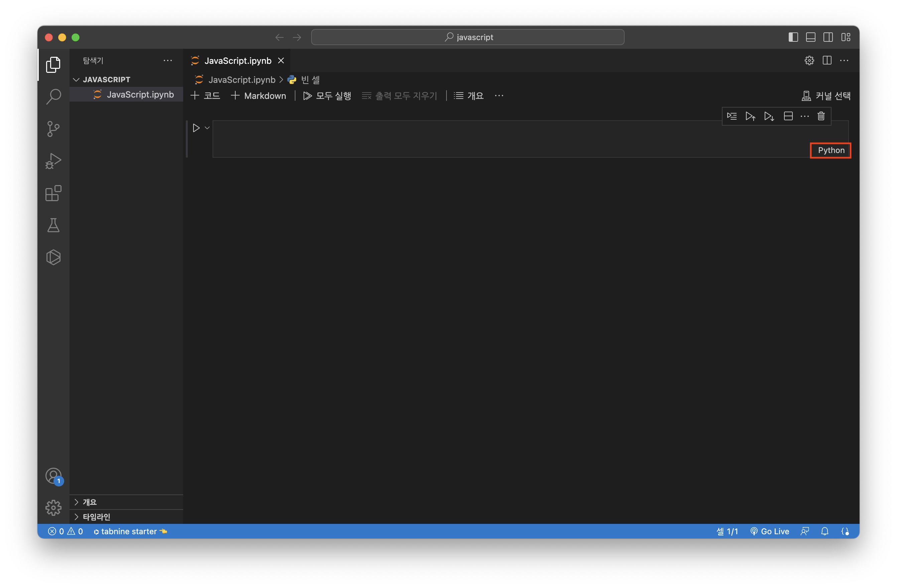Click the Search icon in activity bar
Screen dimensions: 897x588
[x=53, y=97]
